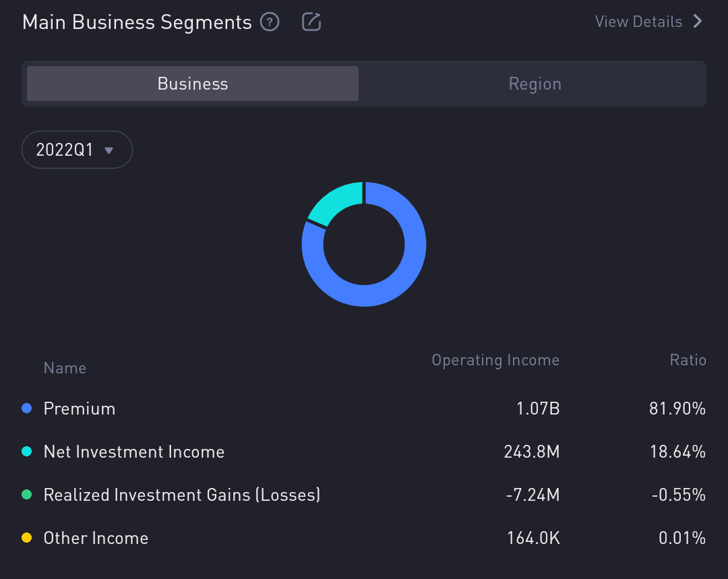Click the edit/share icon beside the title

coord(311,22)
